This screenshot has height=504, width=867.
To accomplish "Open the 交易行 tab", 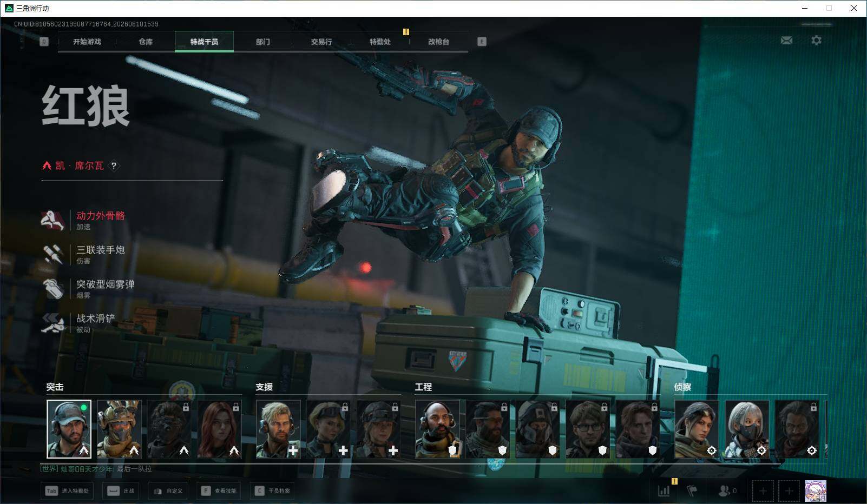I will click(321, 42).
